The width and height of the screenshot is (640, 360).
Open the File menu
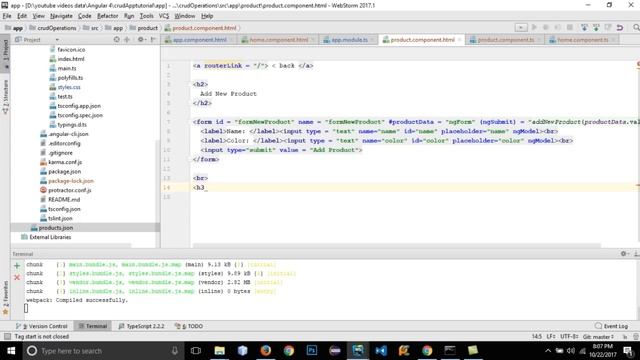coord(7,16)
